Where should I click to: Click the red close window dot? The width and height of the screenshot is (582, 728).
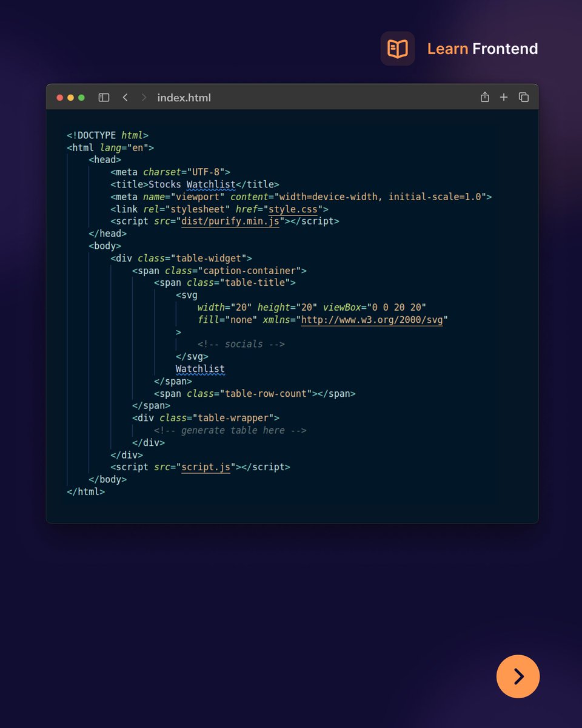59,98
